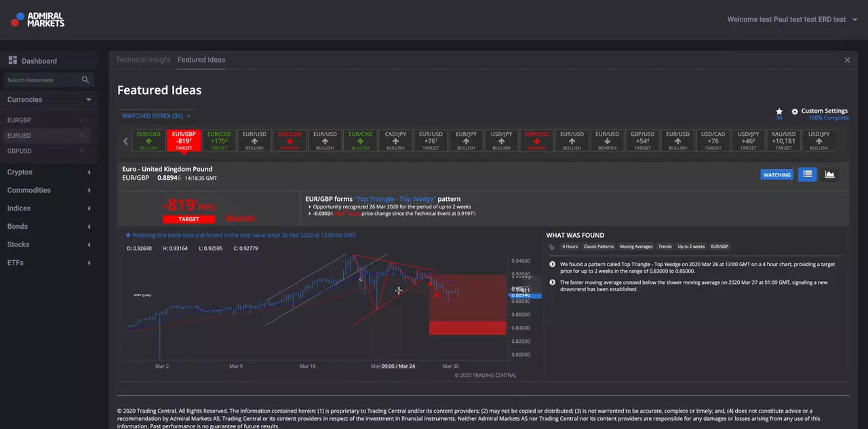Click the 4 Hours tag filter
Viewport: 868px width, 429px height.
(570, 246)
